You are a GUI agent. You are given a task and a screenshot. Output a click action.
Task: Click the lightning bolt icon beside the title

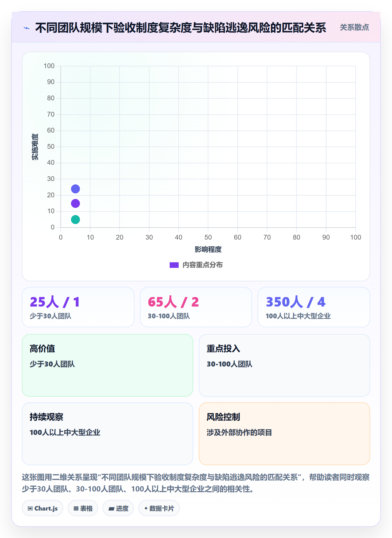pos(27,28)
